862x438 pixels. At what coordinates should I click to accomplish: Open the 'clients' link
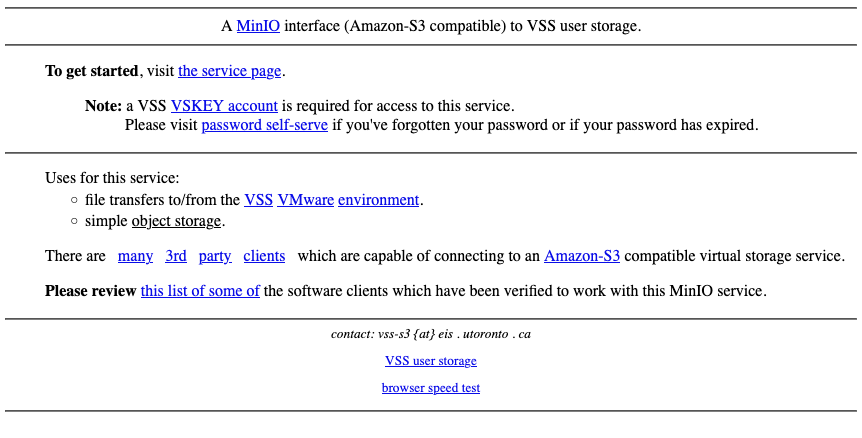tap(264, 256)
